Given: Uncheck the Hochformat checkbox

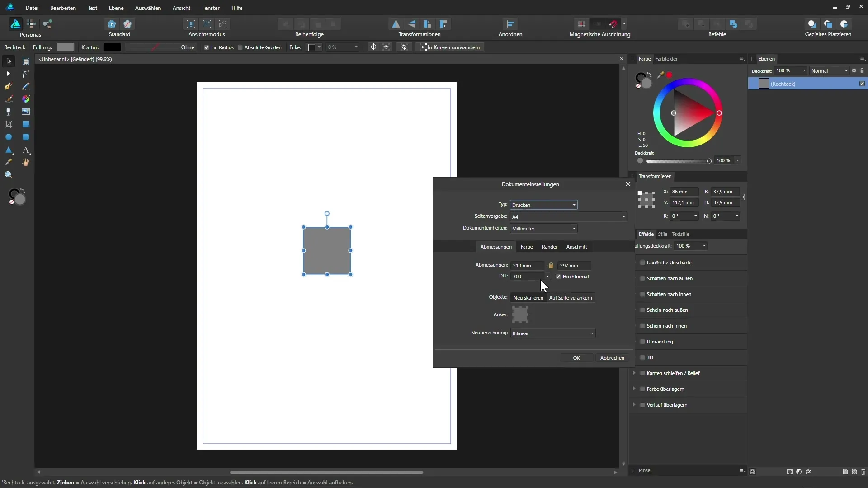Looking at the screenshot, I should click(x=558, y=277).
